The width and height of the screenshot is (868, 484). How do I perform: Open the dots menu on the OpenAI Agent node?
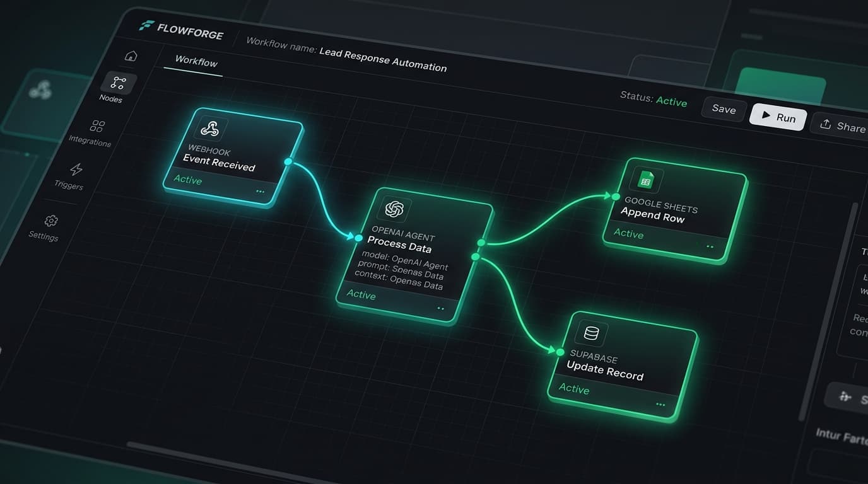coord(440,308)
